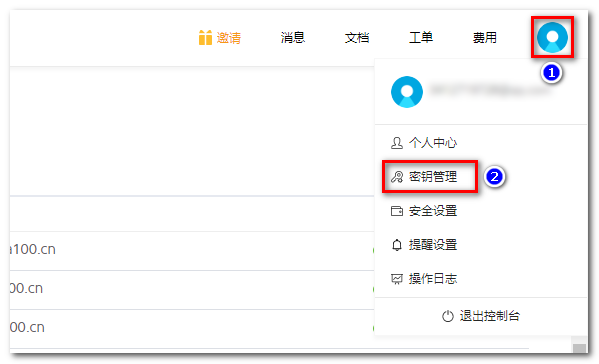Open 消息 in the top navigation
The height and width of the screenshot is (364, 599).
tap(293, 38)
